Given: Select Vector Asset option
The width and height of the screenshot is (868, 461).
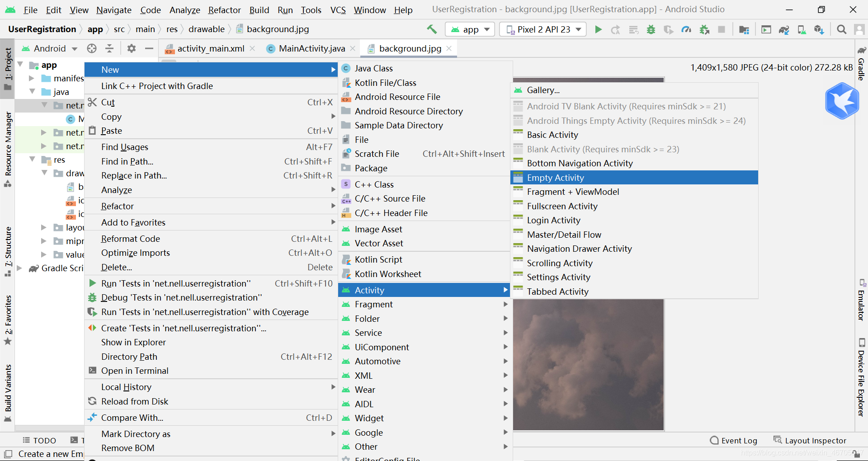Looking at the screenshot, I should coord(425,243).
